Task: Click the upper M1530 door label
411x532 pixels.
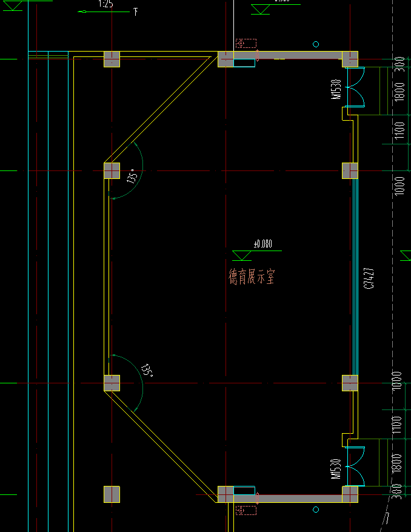Action: 336,89
